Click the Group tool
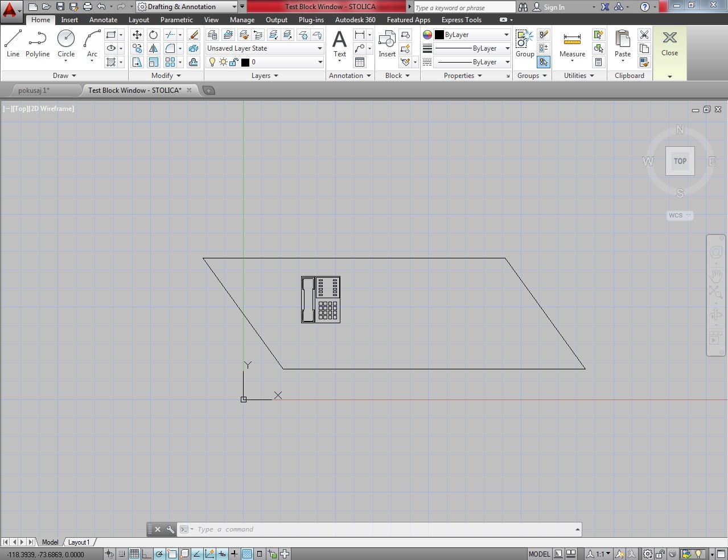The height and width of the screenshot is (560, 728). tap(525, 44)
